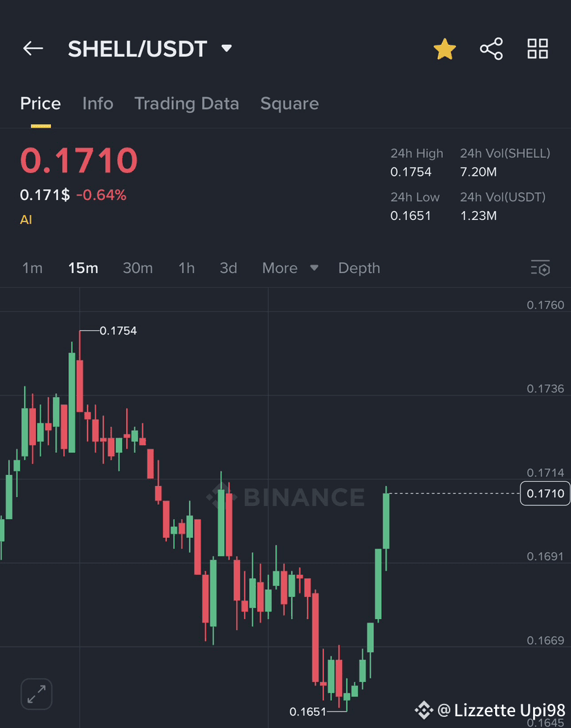Expand the More timeframes dropdown
Screen dimensions: 571x728
click(290, 268)
